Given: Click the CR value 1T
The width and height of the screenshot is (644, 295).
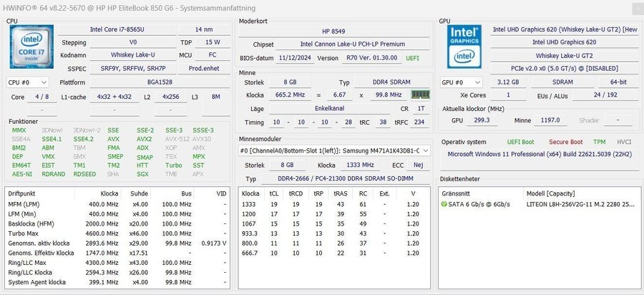Looking at the screenshot, I should [x=421, y=109].
